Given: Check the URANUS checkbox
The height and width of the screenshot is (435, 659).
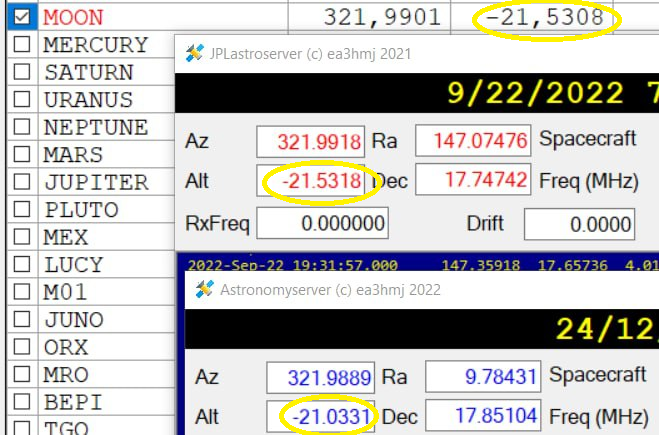Looking at the screenshot, I should 22,99.
